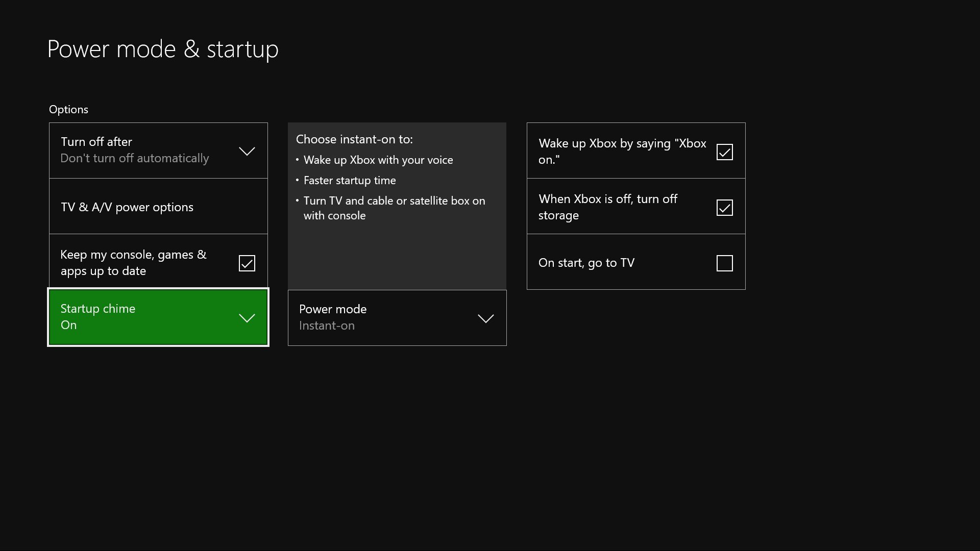Click the down arrow icon on the Power mode tile

coord(485,318)
